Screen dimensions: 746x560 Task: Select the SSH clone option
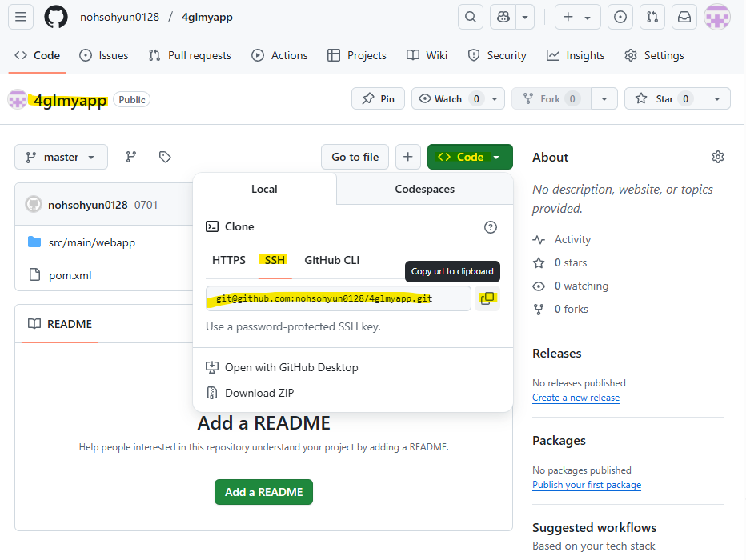pos(275,260)
